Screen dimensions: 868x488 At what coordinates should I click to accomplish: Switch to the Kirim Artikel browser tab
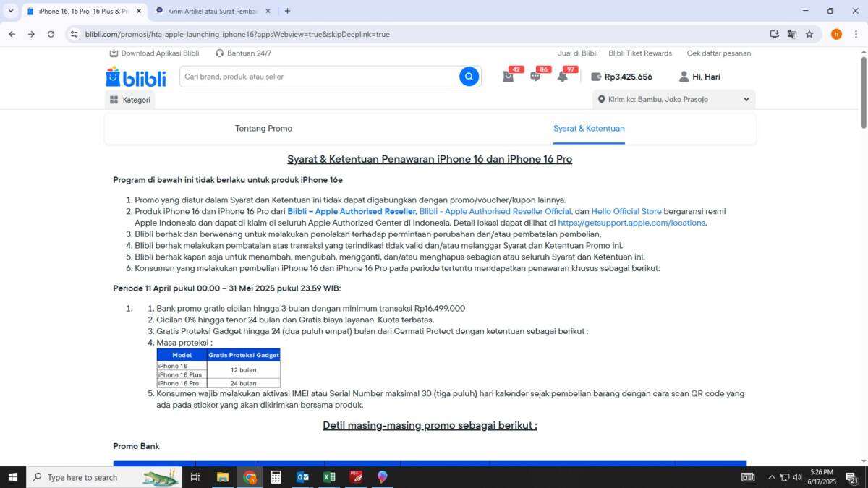(213, 11)
